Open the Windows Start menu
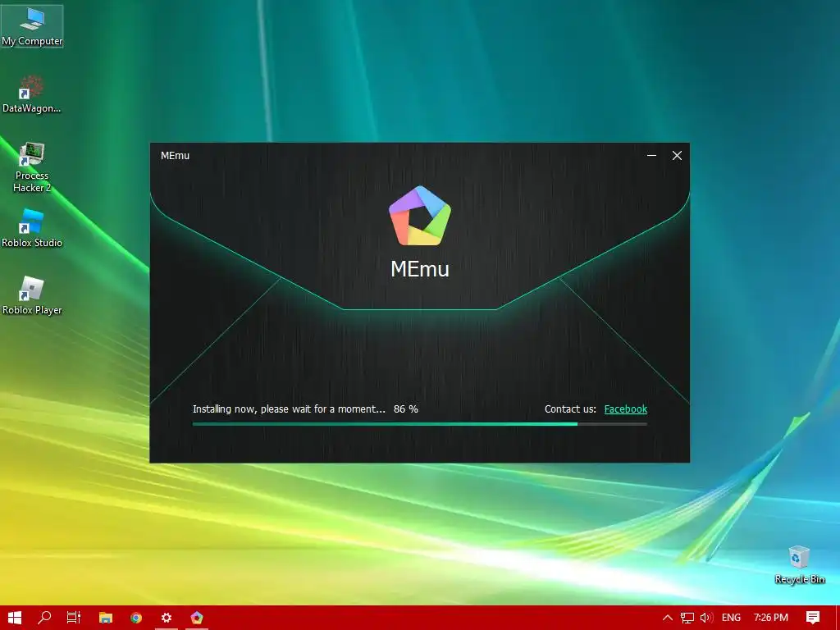Image resolution: width=840 pixels, height=630 pixels. (15, 618)
